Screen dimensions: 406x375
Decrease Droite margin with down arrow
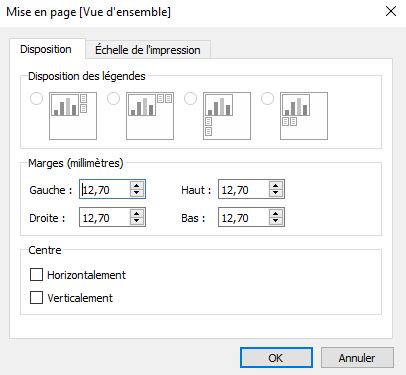[x=137, y=222]
